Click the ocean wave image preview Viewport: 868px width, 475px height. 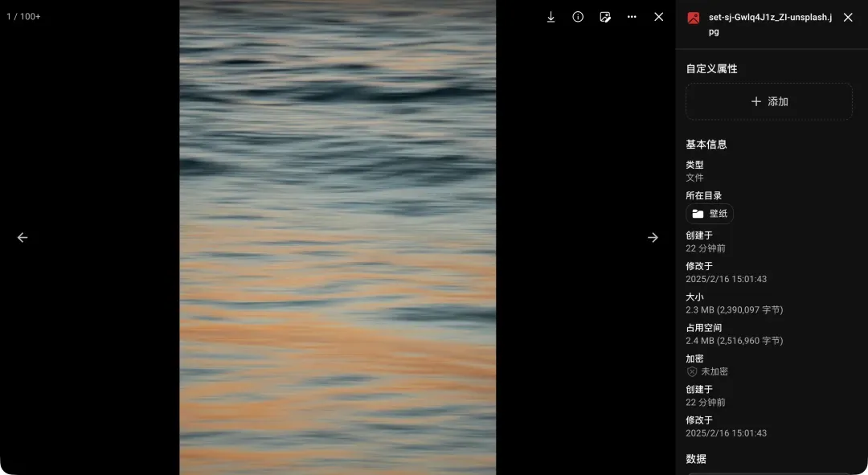point(338,237)
